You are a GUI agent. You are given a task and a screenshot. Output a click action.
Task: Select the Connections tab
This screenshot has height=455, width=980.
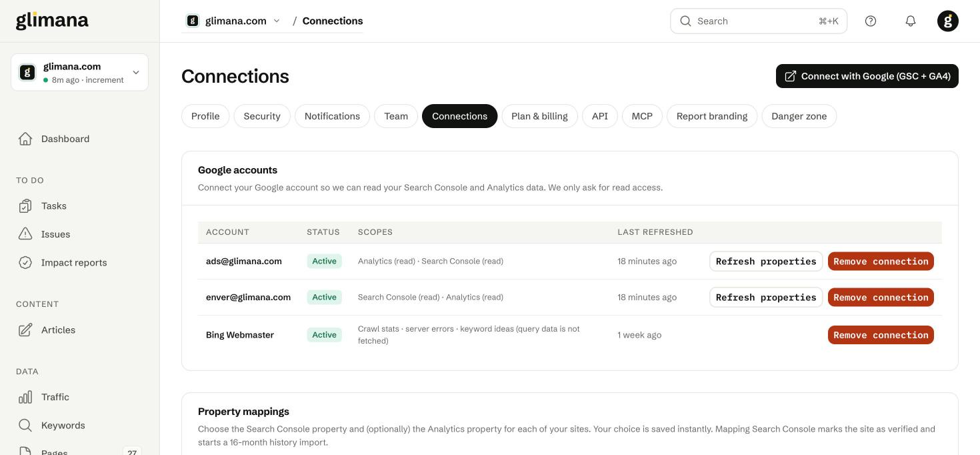click(459, 116)
